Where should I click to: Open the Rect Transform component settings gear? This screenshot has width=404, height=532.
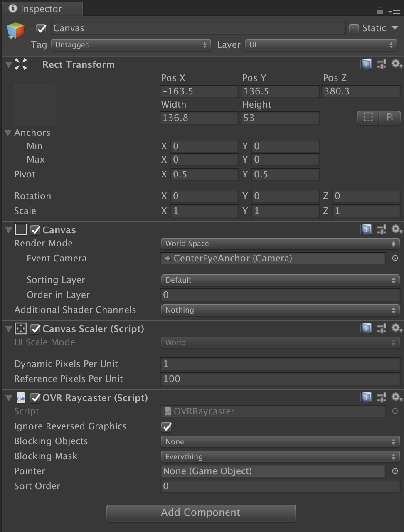coord(397,64)
